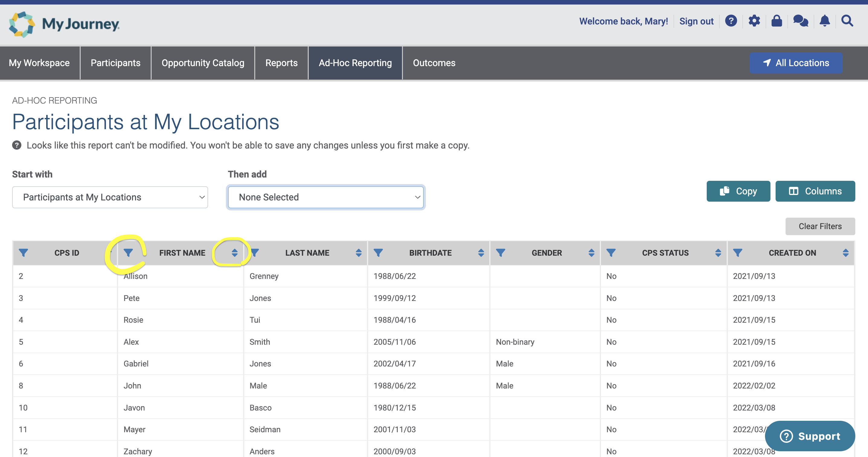
Task: Click the magnifying glass search icon
Action: [x=847, y=21]
